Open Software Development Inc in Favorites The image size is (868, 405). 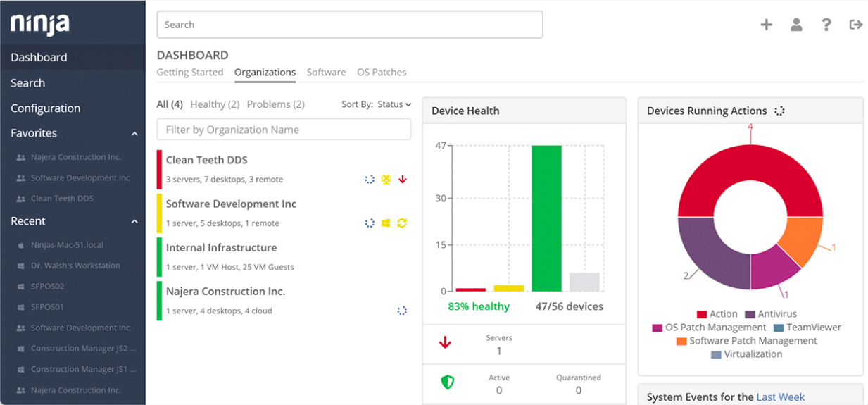pyautogui.click(x=80, y=178)
